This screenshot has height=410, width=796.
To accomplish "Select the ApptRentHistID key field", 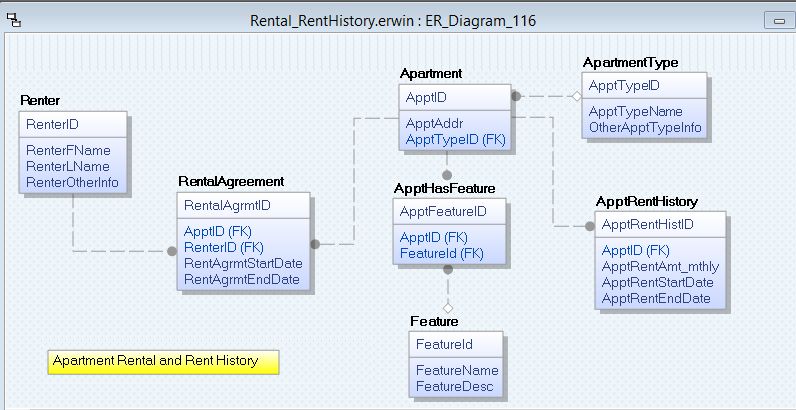I will pos(647,225).
